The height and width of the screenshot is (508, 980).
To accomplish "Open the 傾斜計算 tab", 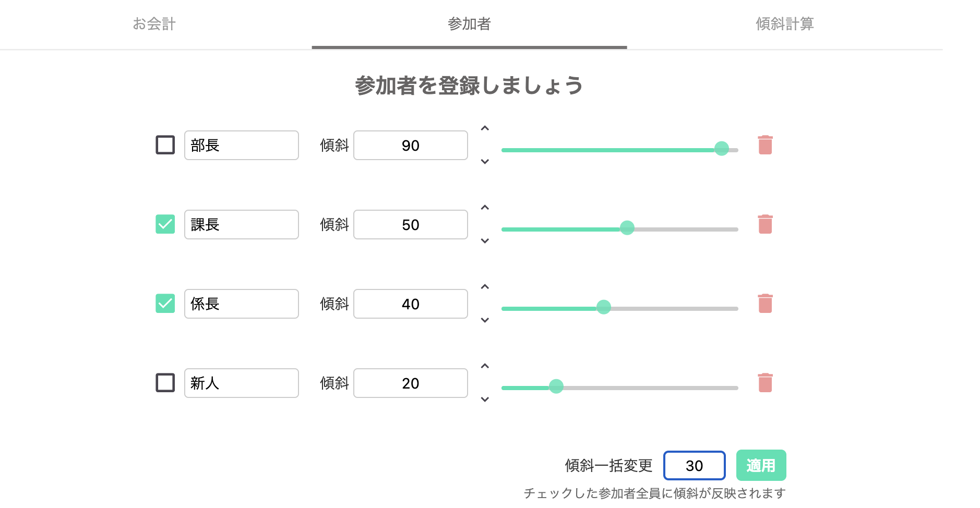I will 784,24.
